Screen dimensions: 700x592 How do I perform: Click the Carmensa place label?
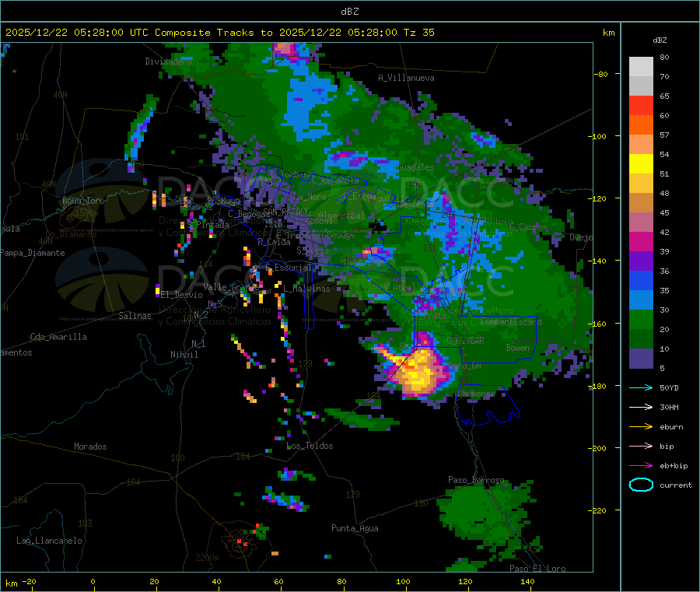476,394
